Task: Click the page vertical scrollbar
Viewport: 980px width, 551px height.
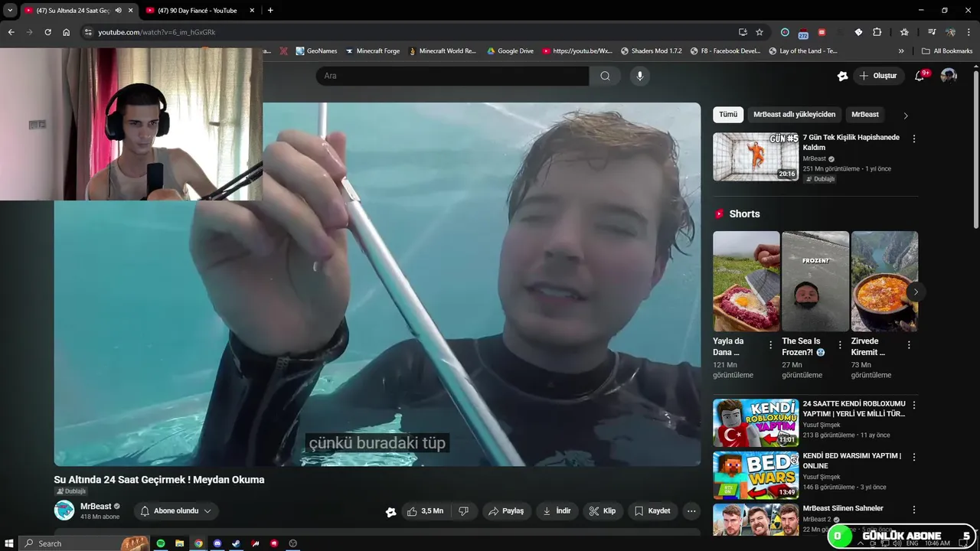Action: tap(975, 149)
